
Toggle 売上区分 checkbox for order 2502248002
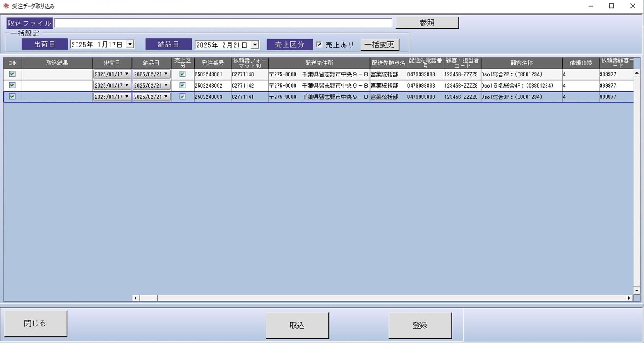(x=182, y=85)
